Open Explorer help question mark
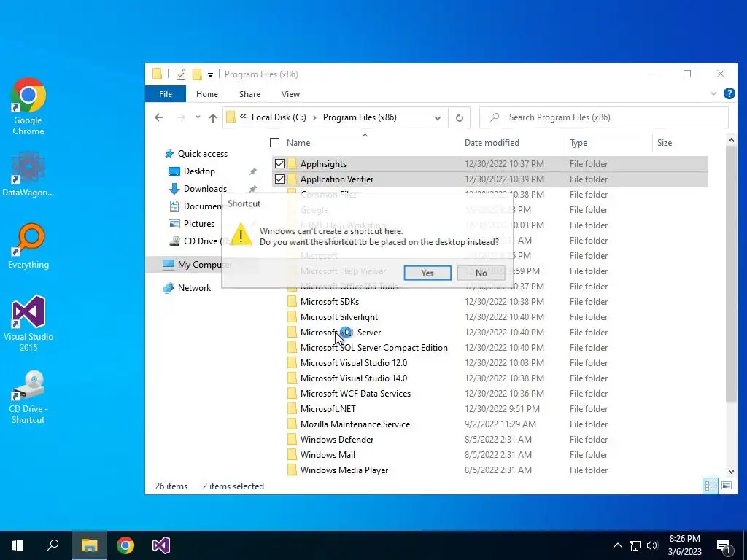The width and height of the screenshot is (747, 560). tap(729, 93)
